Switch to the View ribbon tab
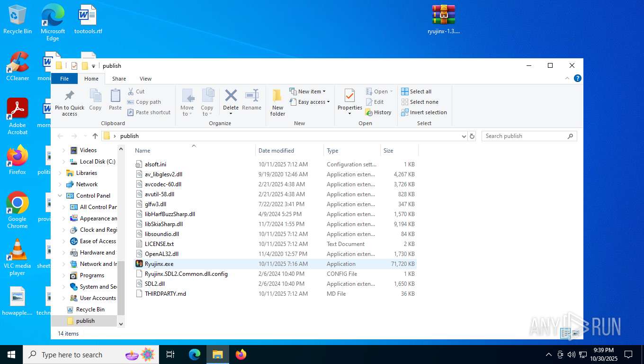 [145, 79]
